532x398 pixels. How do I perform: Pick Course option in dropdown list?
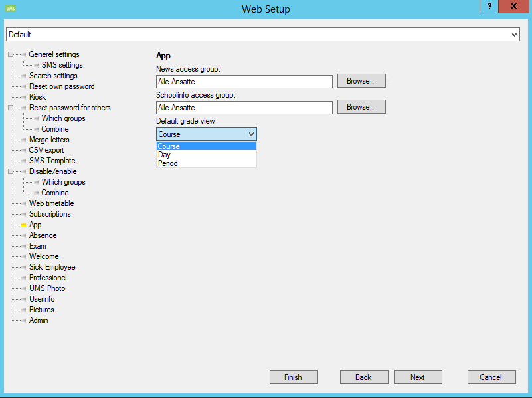(x=169, y=146)
